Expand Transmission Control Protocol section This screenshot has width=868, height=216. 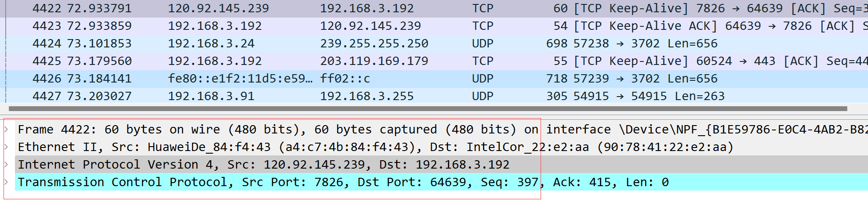[7, 182]
